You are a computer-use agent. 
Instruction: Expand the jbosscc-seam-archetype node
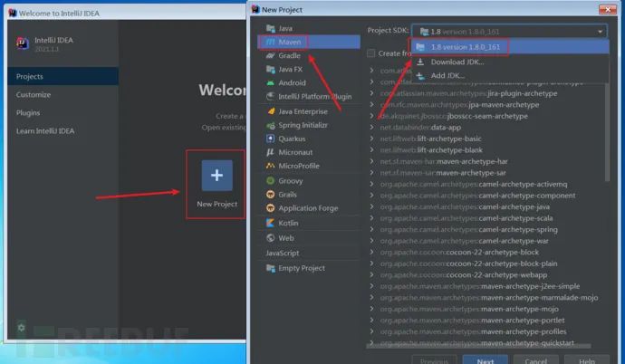[x=371, y=116]
